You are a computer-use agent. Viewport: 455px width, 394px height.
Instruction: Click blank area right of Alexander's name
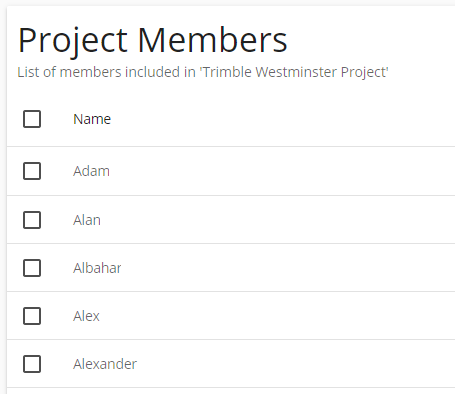296,364
